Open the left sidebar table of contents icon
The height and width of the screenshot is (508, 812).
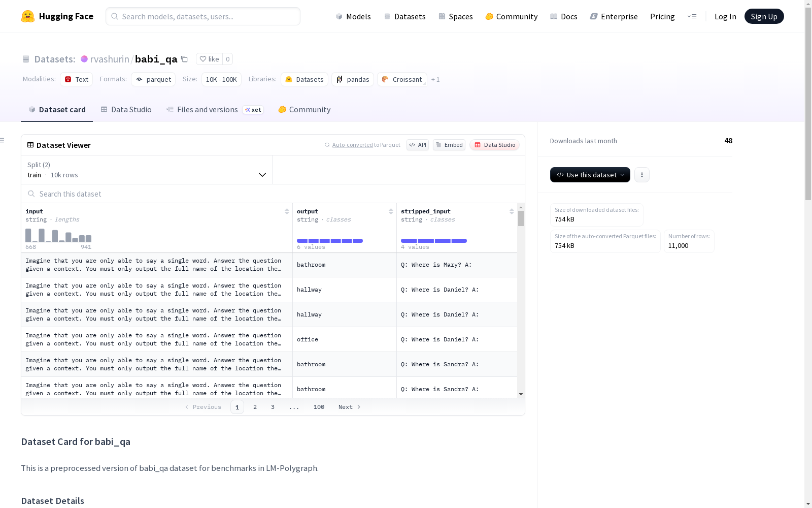click(3, 140)
